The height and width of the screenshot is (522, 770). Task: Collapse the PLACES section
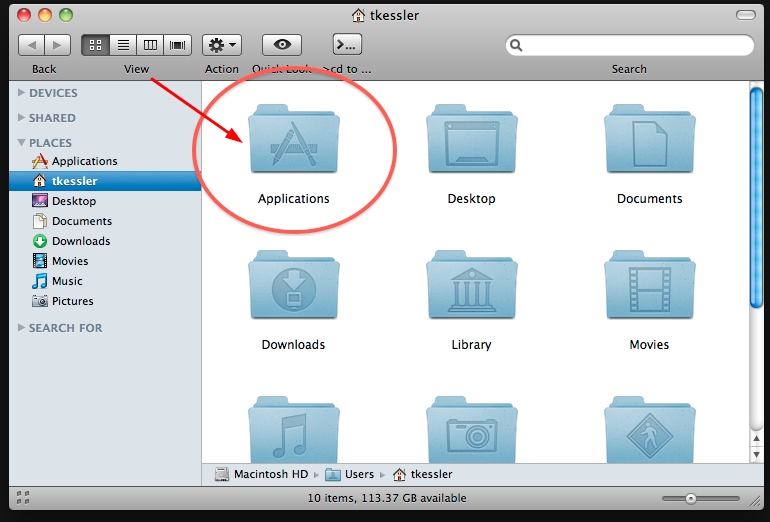click(x=21, y=142)
